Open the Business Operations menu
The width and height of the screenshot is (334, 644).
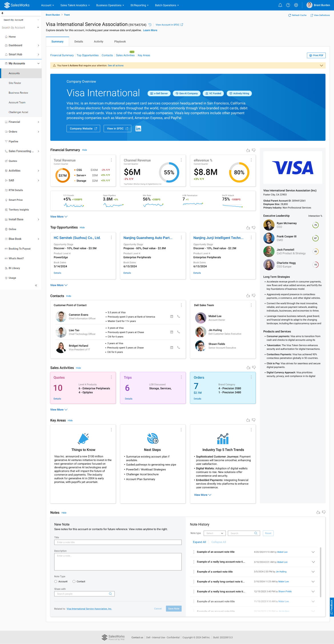pos(110,5)
